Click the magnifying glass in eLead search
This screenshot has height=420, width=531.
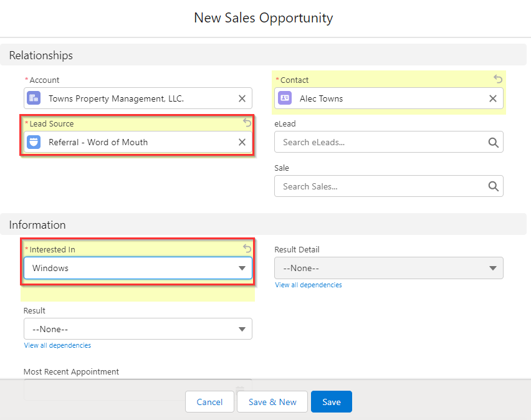pos(494,142)
